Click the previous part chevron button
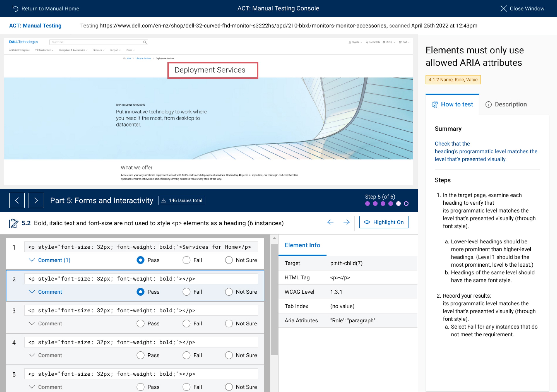The width and height of the screenshot is (557, 392). (17, 200)
